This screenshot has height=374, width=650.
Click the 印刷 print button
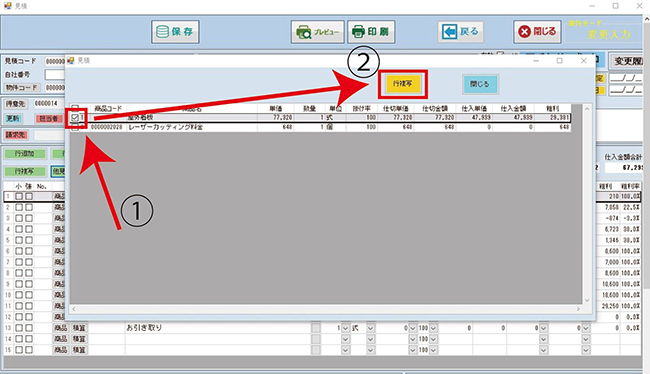pos(371,32)
